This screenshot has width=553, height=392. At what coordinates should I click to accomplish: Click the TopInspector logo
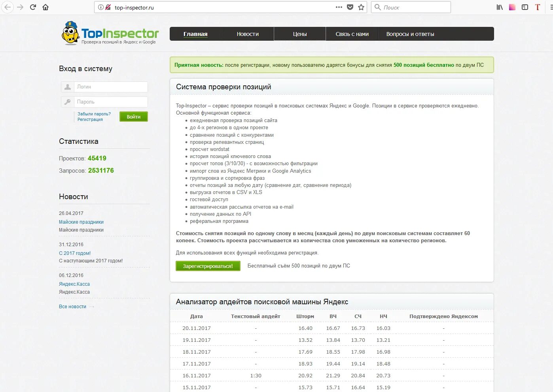[110, 34]
